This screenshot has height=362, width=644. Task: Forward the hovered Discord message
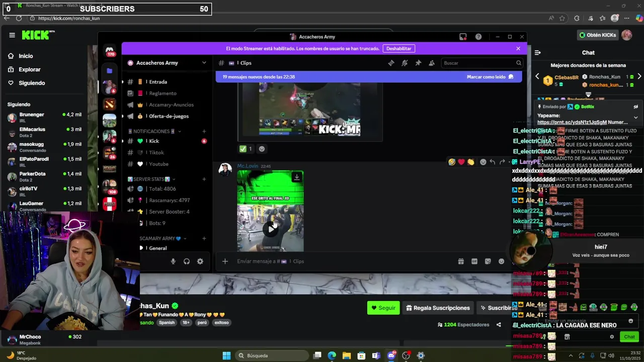502,162
